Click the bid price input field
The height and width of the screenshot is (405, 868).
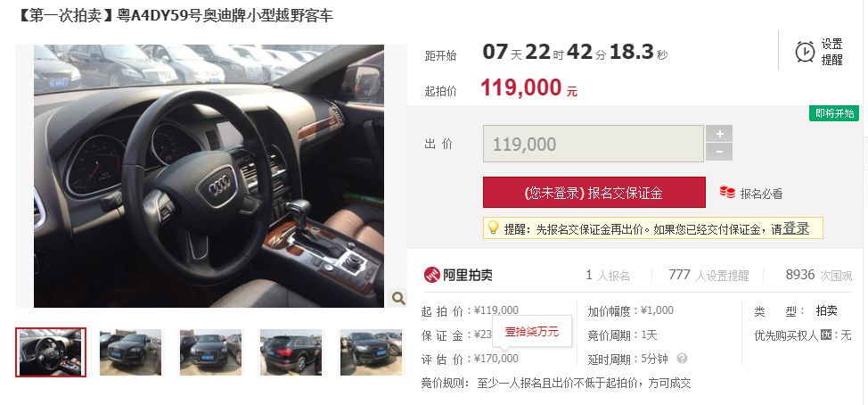[x=593, y=144]
